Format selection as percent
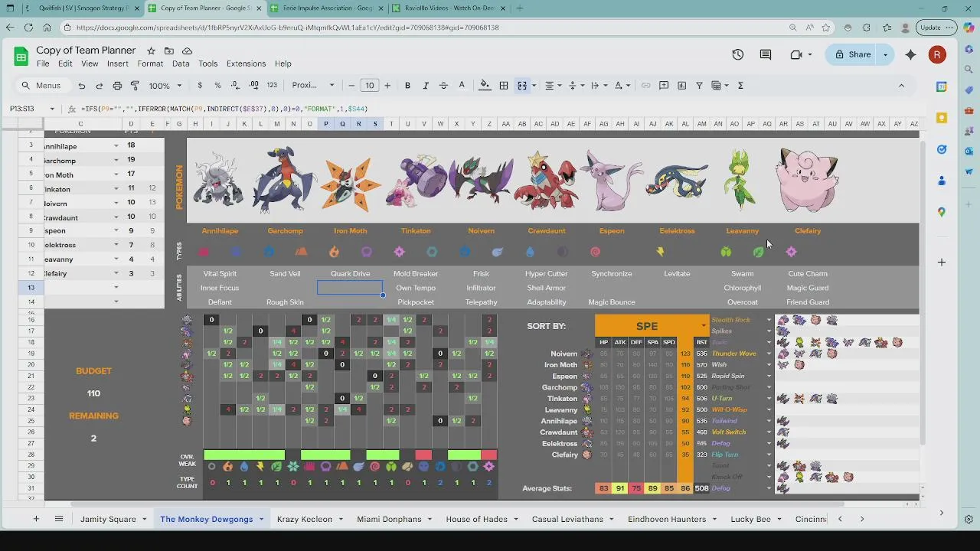 pos(217,86)
